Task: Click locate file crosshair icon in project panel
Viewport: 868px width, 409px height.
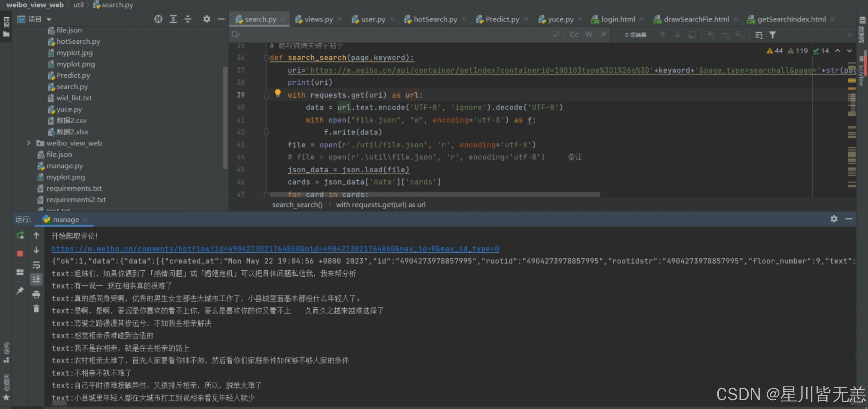Action: pos(158,19)
